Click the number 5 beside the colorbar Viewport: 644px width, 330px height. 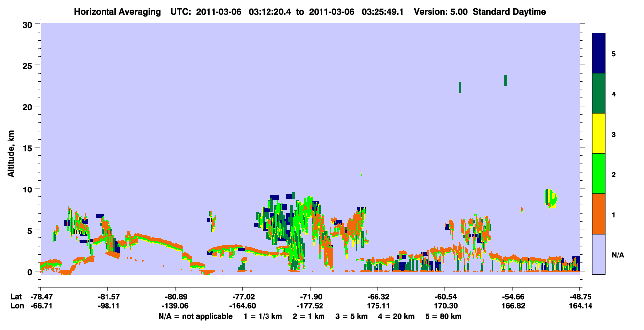click(x=613, y=53)
